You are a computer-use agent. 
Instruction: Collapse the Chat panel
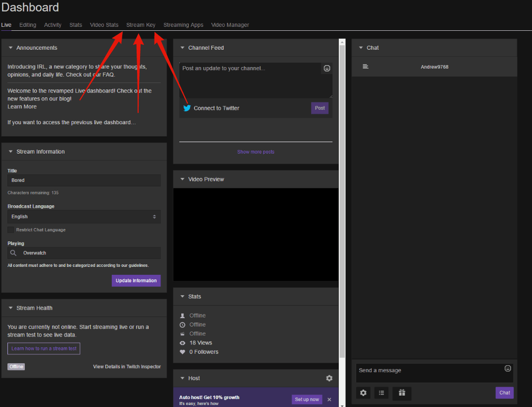pos(361,48)
